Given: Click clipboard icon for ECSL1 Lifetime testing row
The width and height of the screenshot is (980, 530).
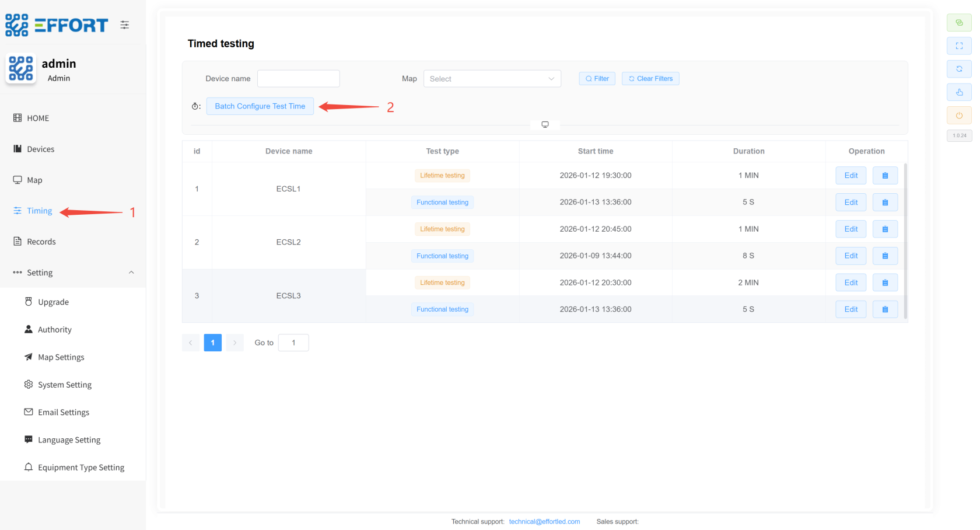Looking at the screenshot, I should [x=885, y=176].
